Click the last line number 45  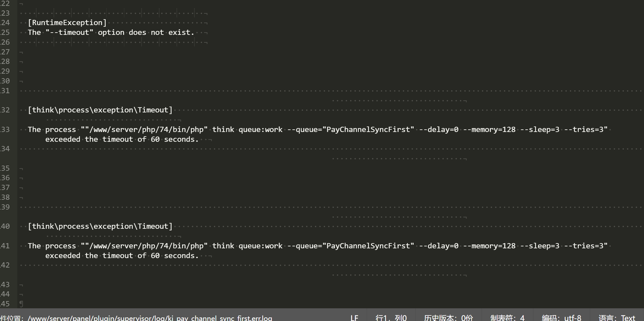coord(5,304)
